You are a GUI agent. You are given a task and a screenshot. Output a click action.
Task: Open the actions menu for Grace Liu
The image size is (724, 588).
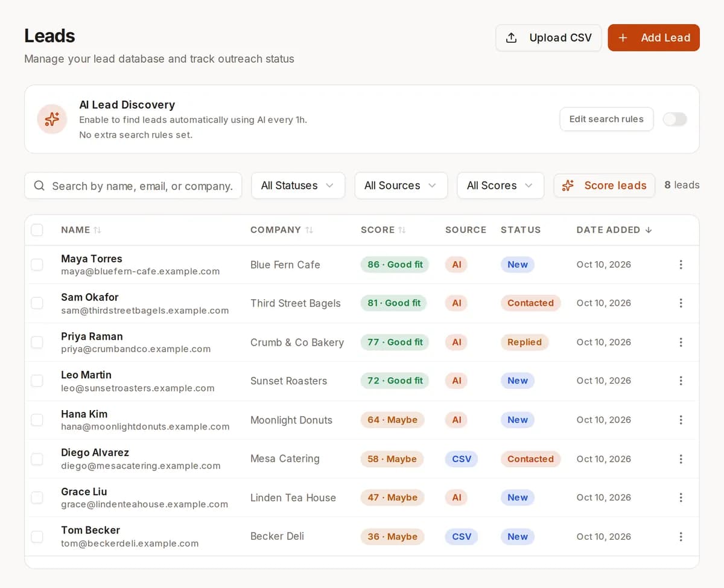click(x=681, y=498)
